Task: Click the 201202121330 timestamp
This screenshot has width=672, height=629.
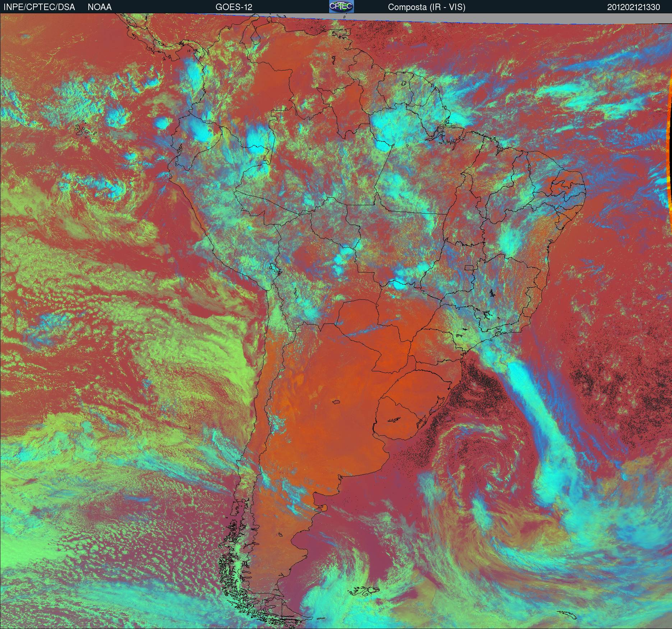Action: coord(634,7)
